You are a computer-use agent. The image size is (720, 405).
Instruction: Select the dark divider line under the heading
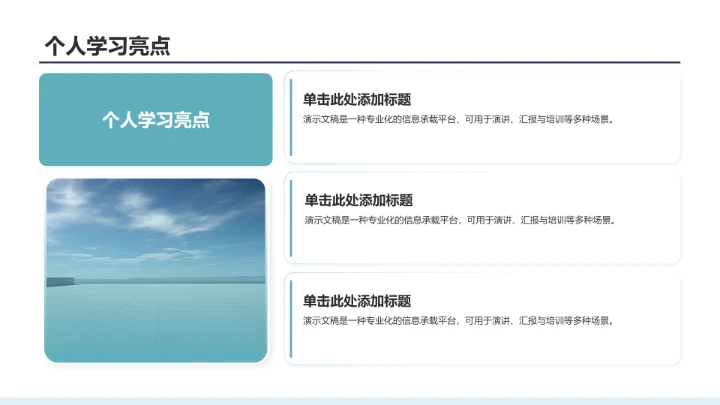tap(360, 63)
